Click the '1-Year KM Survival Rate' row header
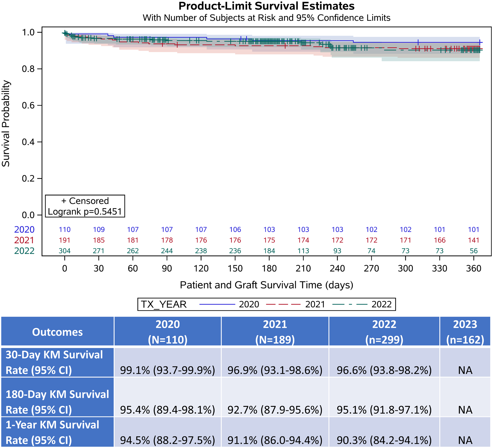This screenshot has height=448, width=493. (57, 432)
